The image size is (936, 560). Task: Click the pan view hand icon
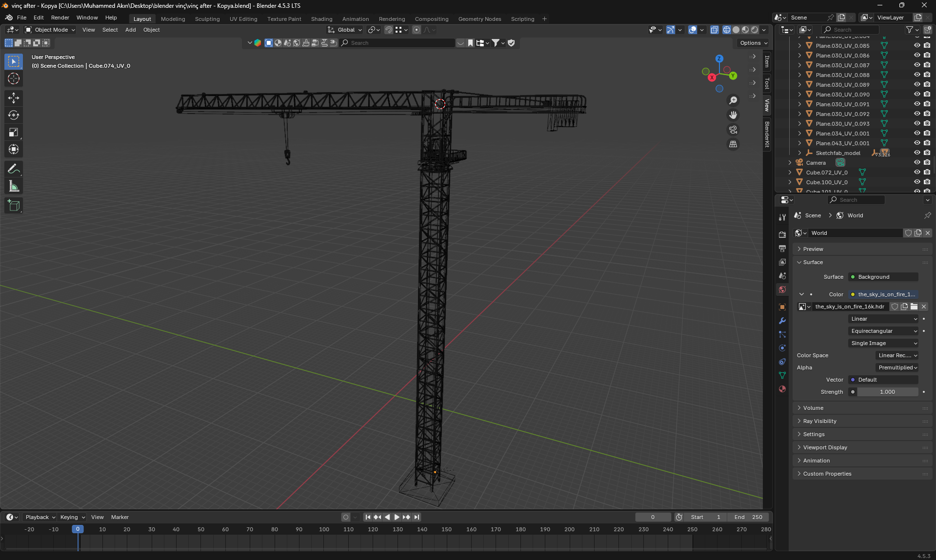[733, 115]
